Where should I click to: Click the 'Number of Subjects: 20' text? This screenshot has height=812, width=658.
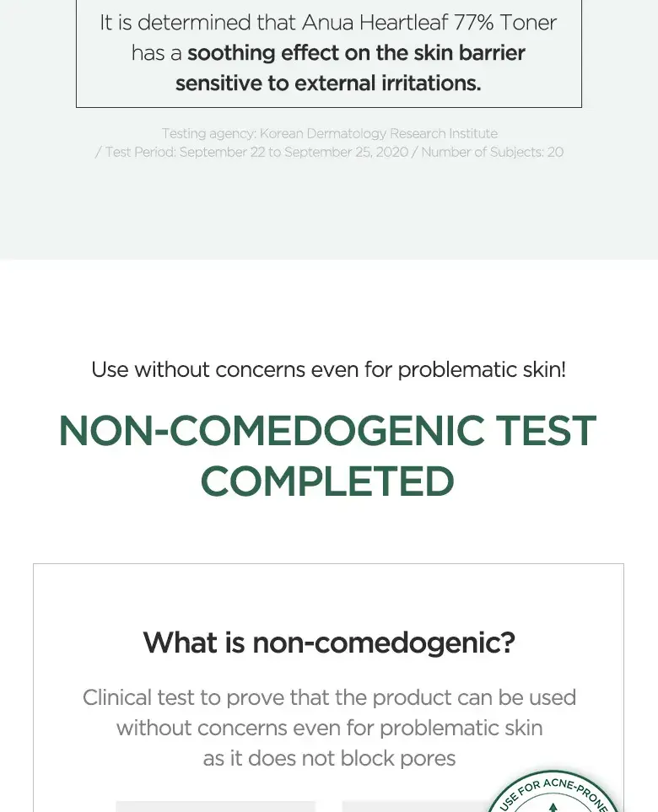pyautogui.click(x=492, y=153)
